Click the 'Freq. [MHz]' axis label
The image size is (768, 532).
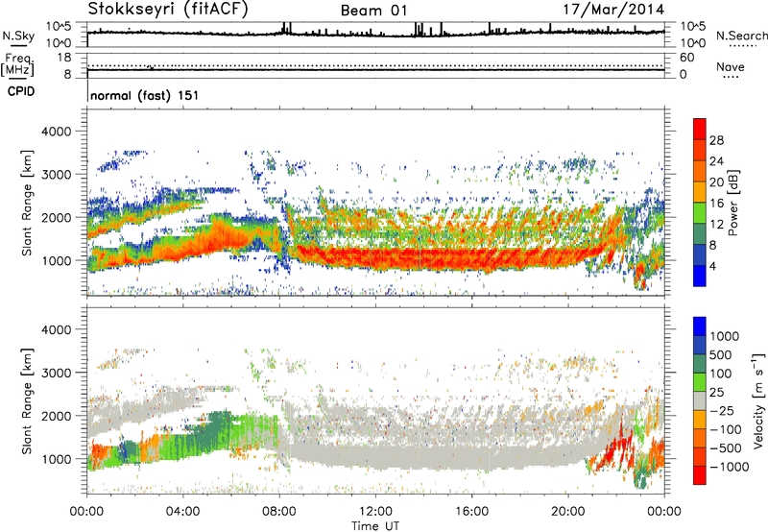click(17, 64)
